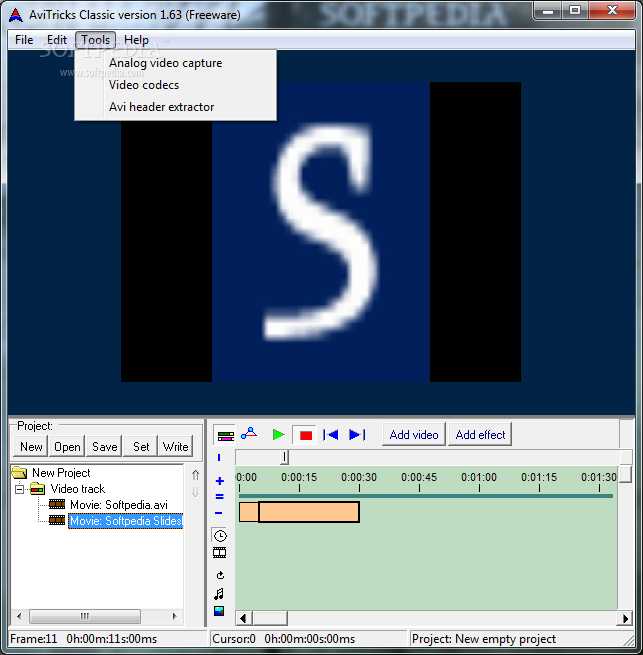Zoom in the timeline with the plus icon
The width and height of the screenshot is (643, 655).
click(x=220, y=481)
